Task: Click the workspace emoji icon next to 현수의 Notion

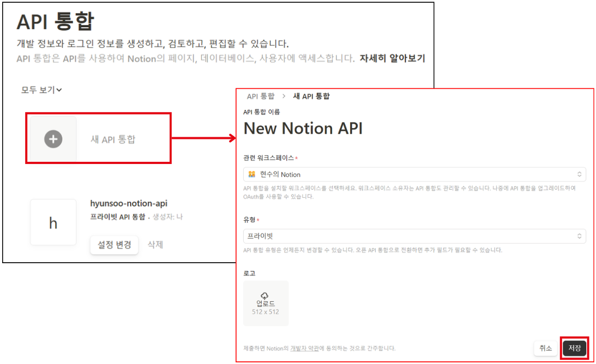Action: tap(251, 174)
